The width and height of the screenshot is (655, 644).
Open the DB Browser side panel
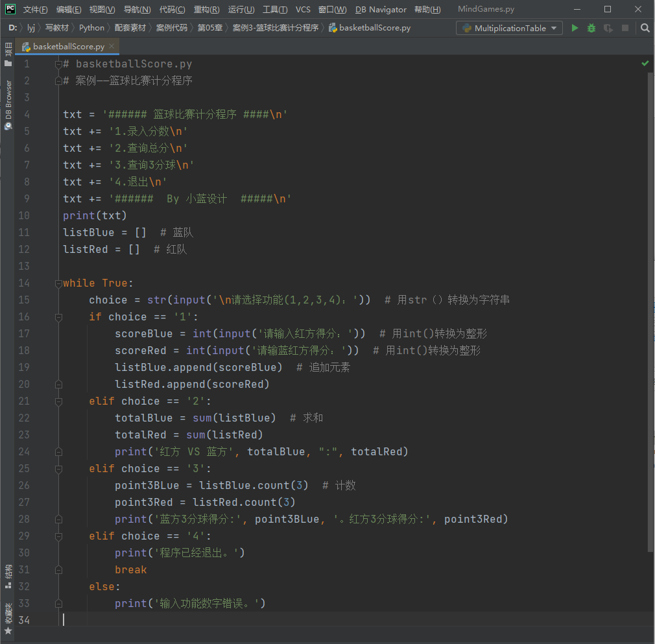(x=8, y=105)
